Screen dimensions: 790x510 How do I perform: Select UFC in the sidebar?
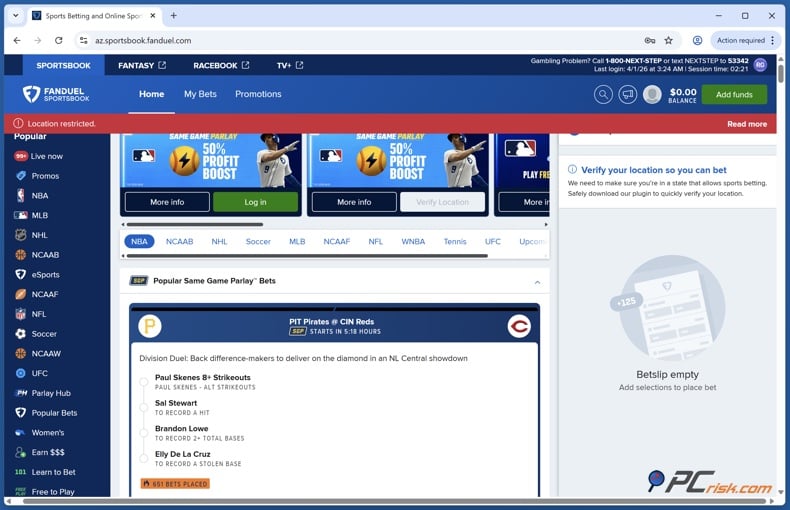click(x=31, y=373)
